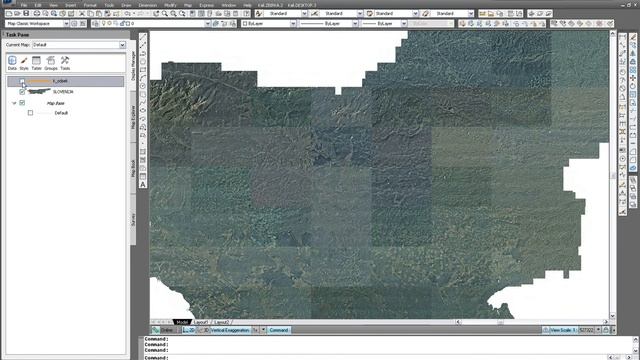This screenshot has width=640, height=360.
Task: Select the Multiline Text A tool
Action: coord(143,184)
